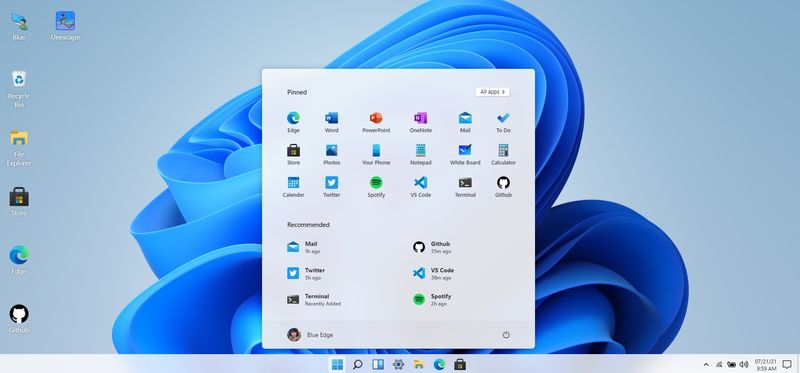The width and height of the screenshot is (800, 373).
Task: Open Edge from the Pinned apps
Action: tap(293, 122)
